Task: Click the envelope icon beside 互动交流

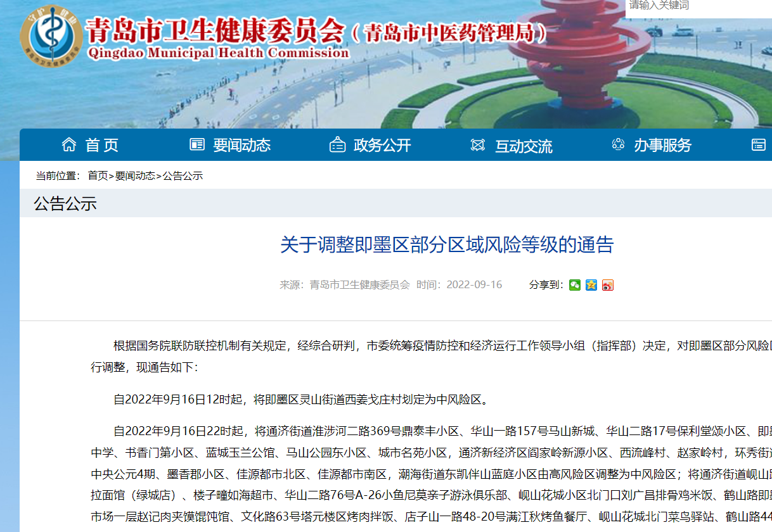Action: click(478, 145)
